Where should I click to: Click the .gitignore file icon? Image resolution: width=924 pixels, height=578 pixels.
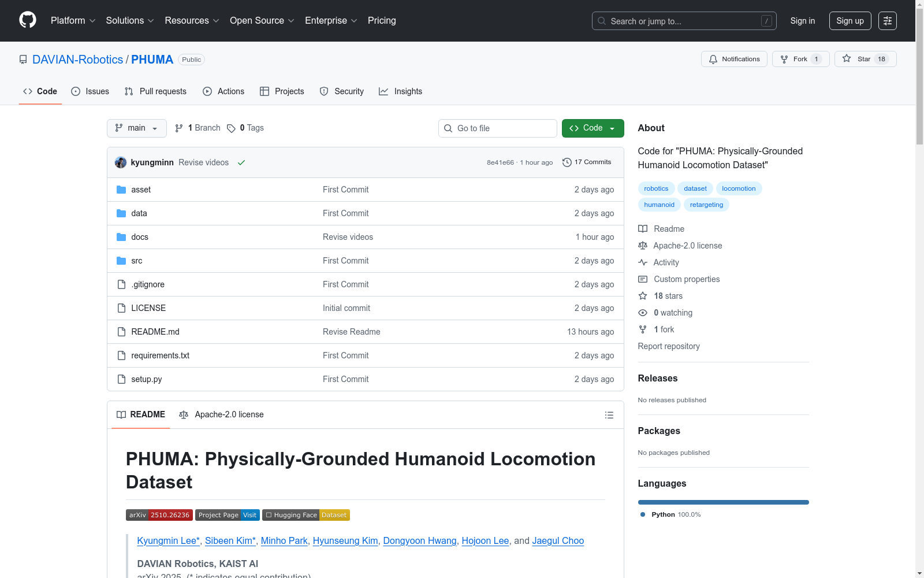click(121, 284)
